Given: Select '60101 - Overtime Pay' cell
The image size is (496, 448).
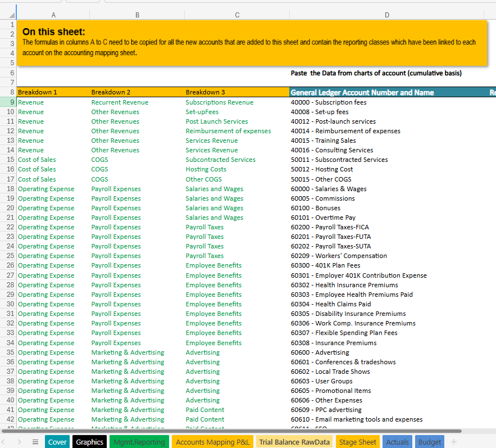Looking at the screenshot, I should 387,218.
